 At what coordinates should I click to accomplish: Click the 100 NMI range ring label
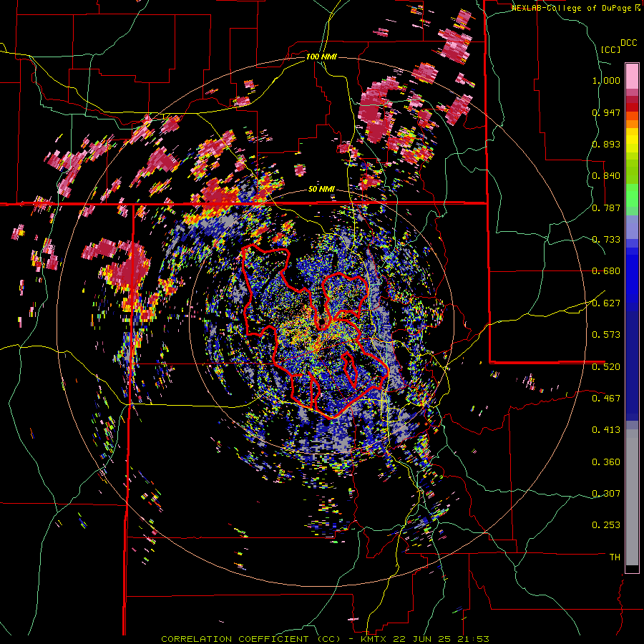click(x=321, y=57)
